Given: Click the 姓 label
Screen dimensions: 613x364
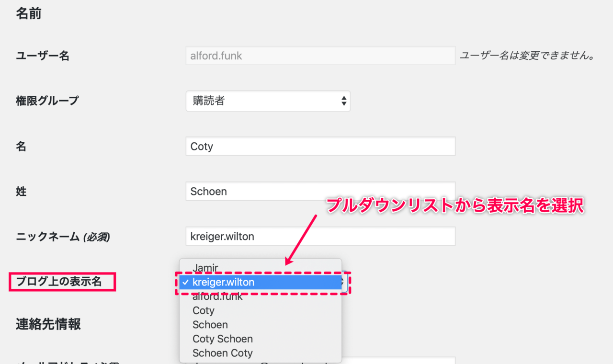Looking at the screenshot, I should tap(21, 192).
